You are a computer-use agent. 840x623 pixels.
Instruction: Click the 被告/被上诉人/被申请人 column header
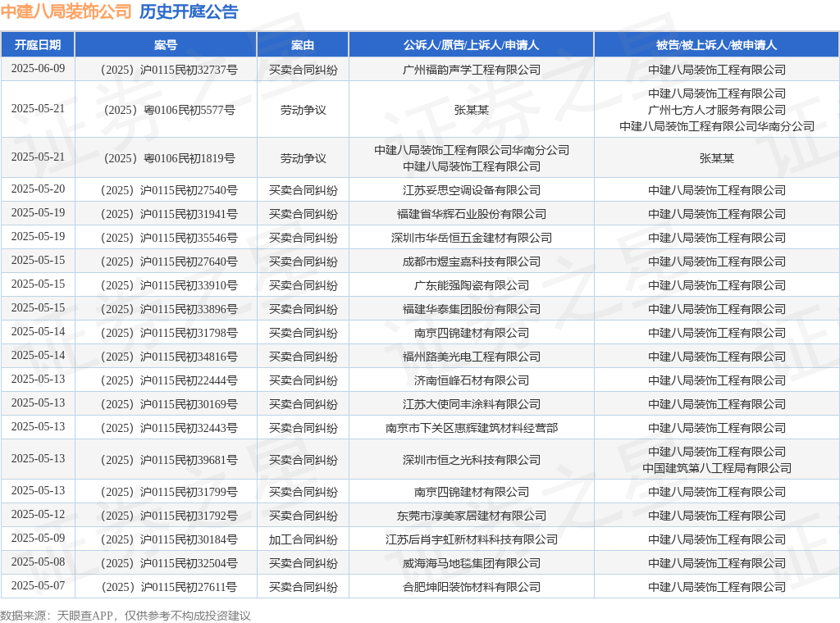tap(717, 45)
